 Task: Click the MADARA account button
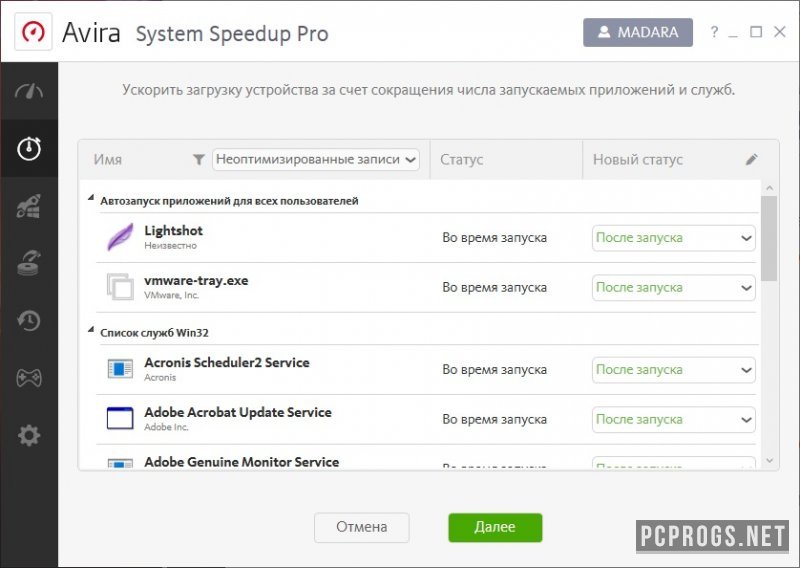pos(638,32)
